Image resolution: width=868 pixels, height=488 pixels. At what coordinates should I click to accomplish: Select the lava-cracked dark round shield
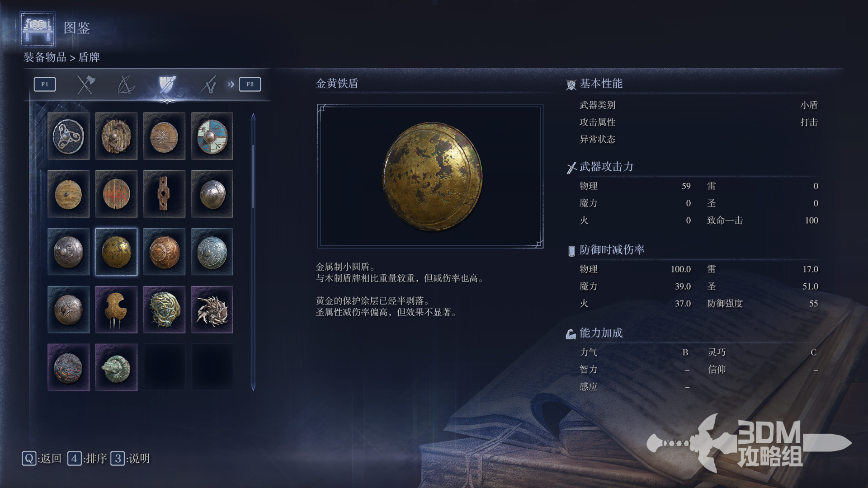click(x=68, y=367)
